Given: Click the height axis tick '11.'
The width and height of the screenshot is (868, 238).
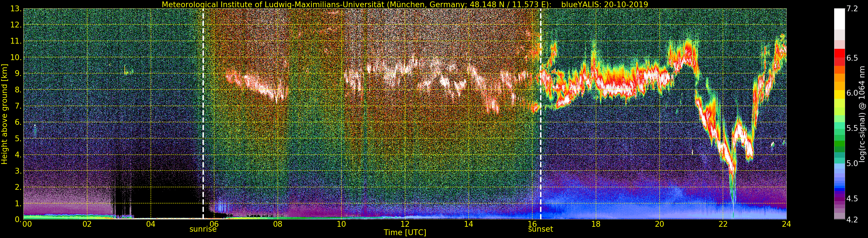Looking at the screenshot, I should tap(16, 41).
